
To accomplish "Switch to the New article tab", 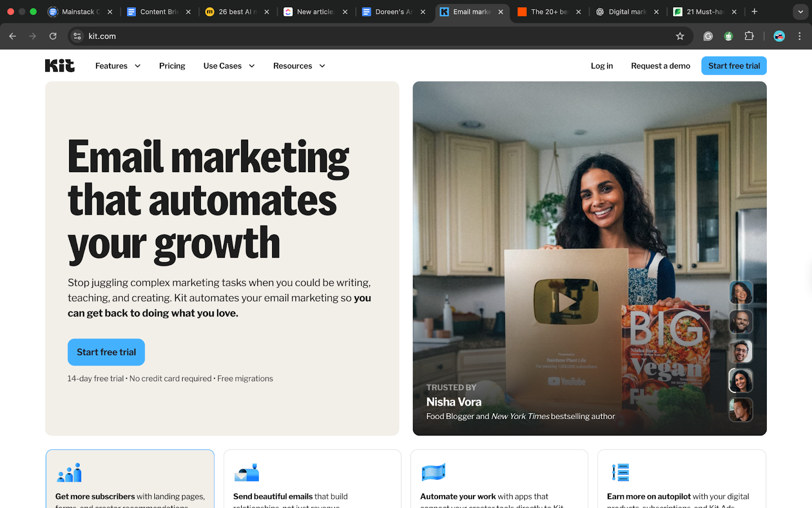I will tap(316, 12).
